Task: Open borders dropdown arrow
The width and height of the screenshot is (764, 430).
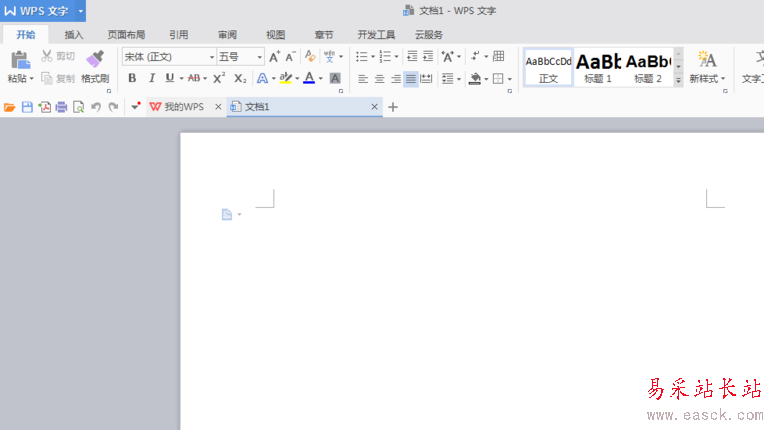Action: 510,79
